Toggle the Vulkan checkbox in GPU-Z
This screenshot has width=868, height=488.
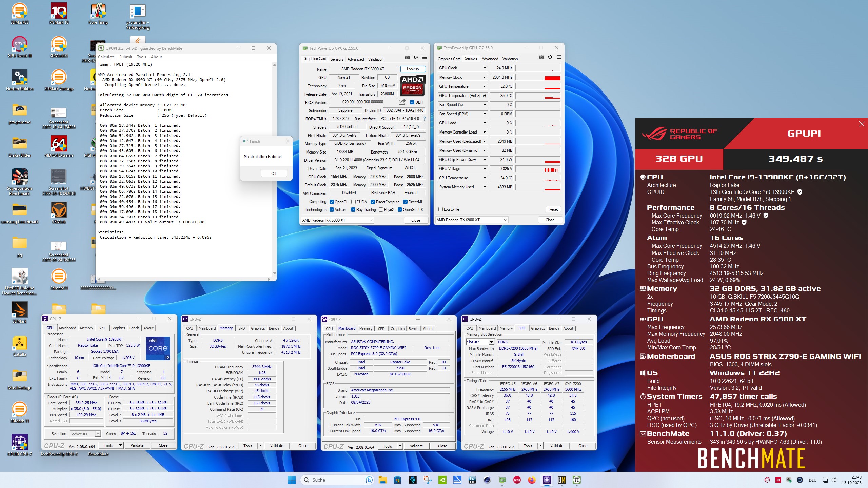(x=332, y=210)
